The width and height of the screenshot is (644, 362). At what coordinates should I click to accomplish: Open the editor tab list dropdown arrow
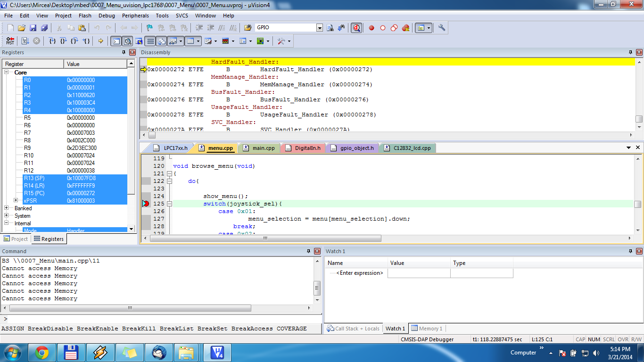[628, 148]
